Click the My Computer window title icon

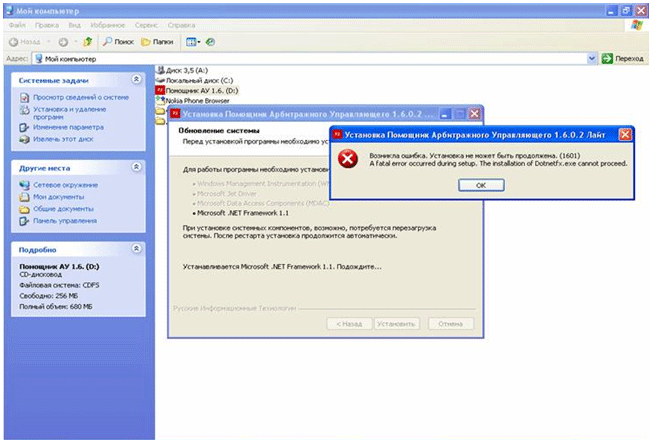(10, 11)
